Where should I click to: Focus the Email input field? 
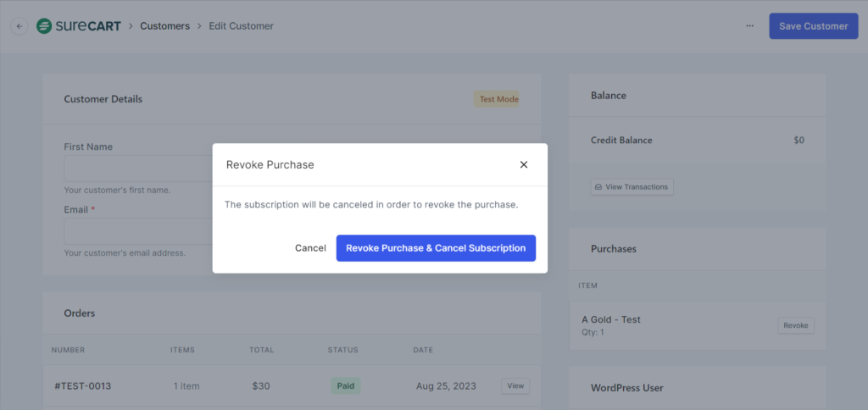tap(138, 231)
